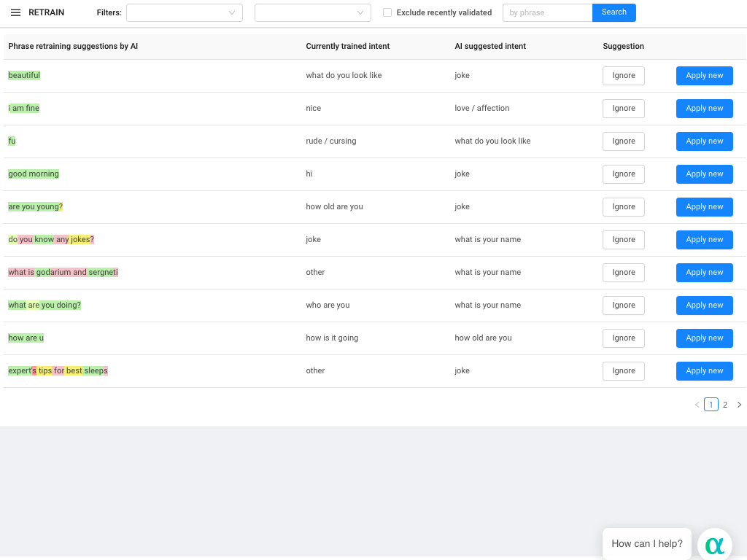
Task: Ignore suggestion for 'beautiful' phrase
Action: click(x=623, y=76)
